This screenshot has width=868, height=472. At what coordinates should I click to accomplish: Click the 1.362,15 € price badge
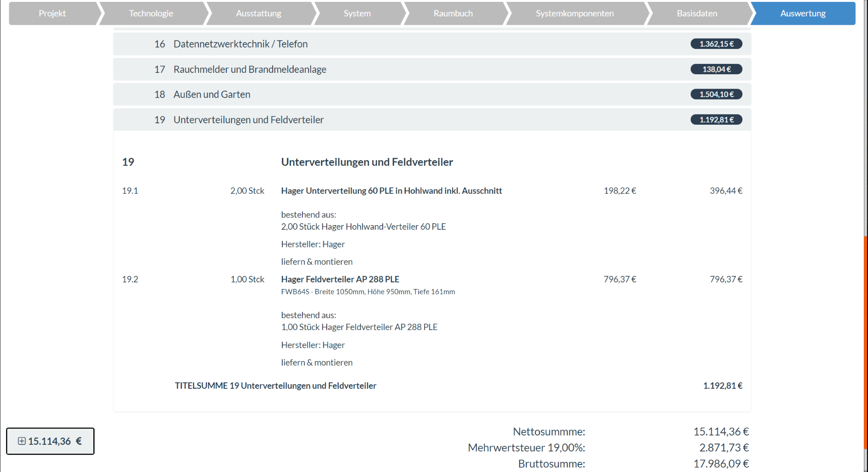[716, 44]
